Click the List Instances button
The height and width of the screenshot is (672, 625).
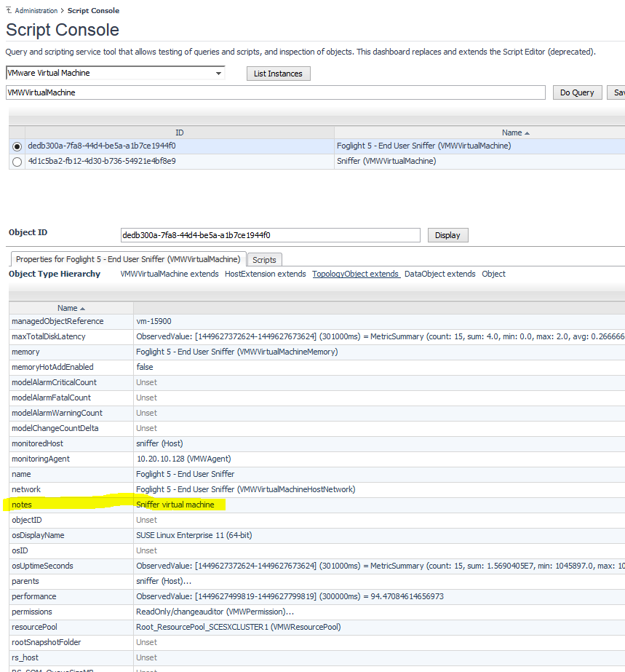(x=278, y=74)
